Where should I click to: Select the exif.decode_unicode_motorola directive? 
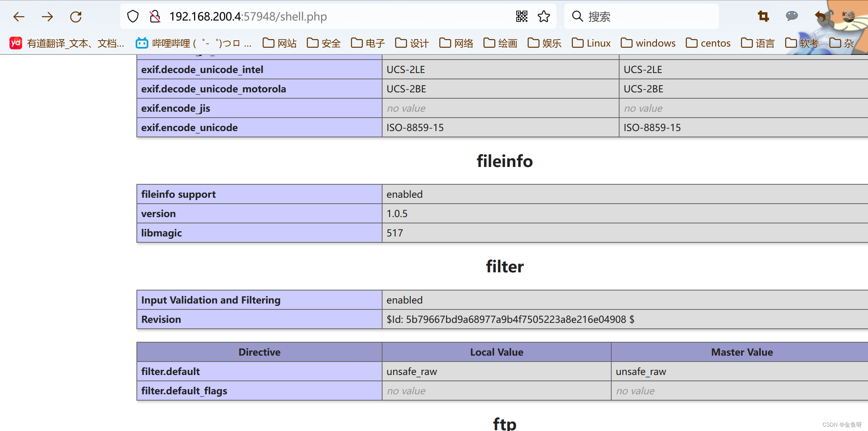click(x=213, y=89)
